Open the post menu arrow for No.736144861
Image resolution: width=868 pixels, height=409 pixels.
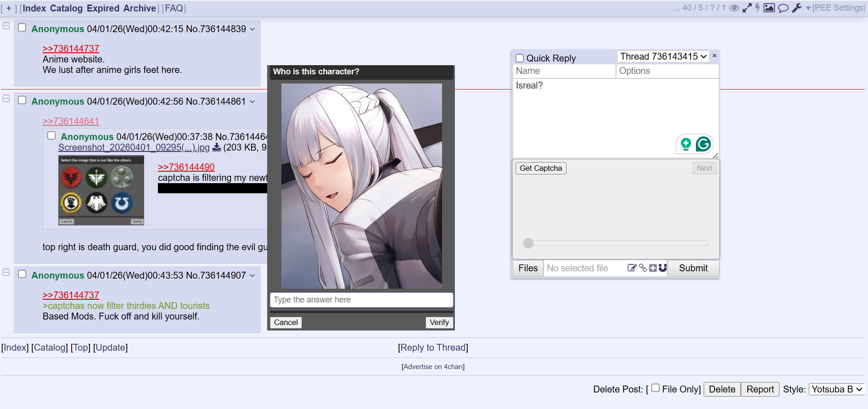tap(252, 101)
